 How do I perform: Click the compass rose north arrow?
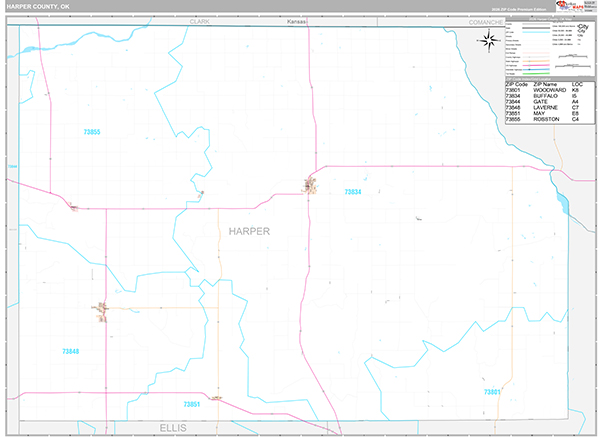pos(489,40)
